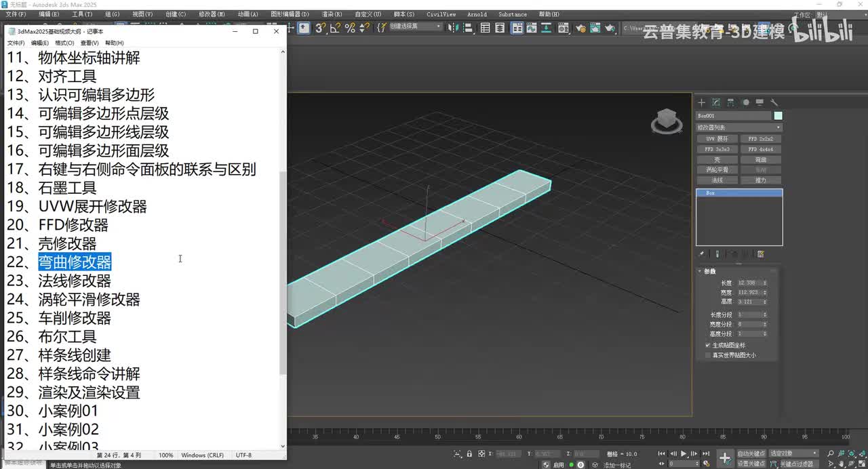This screenshot has height=469, width=868.
Task: Open the Scene Explorer toolbar icon
Action: click(x=486, y=28)
